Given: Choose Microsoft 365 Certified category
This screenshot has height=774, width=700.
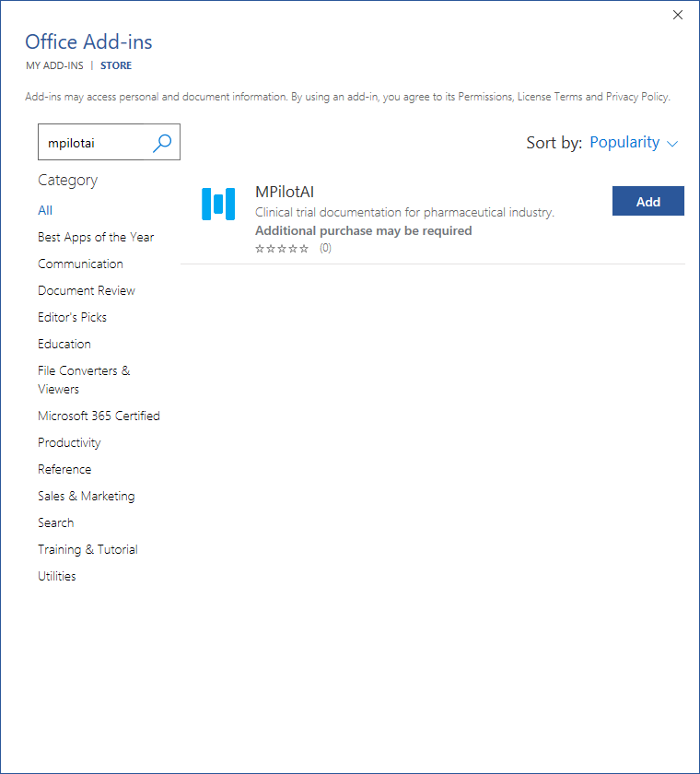Looking at the screenshot, I should click(99, 416).
